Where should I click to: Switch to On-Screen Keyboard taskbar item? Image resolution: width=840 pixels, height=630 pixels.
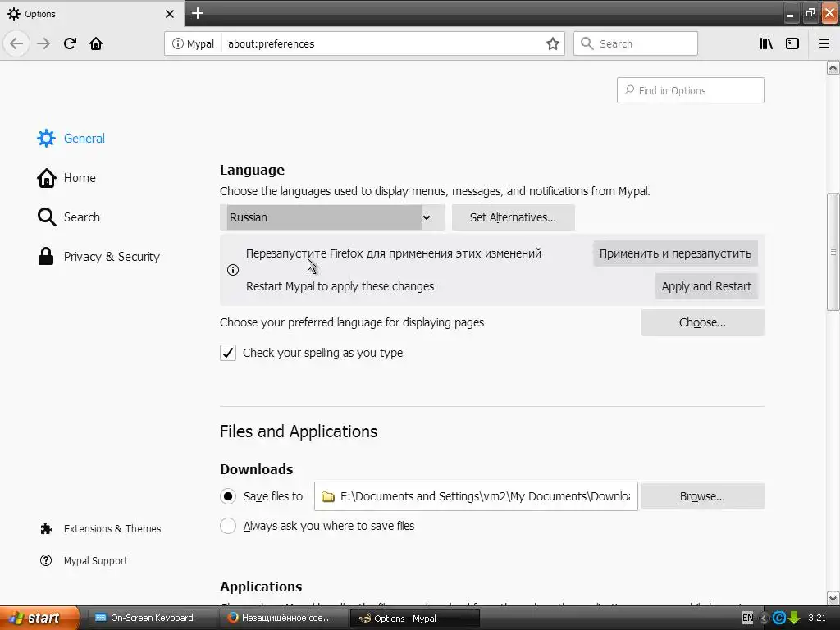151,618
